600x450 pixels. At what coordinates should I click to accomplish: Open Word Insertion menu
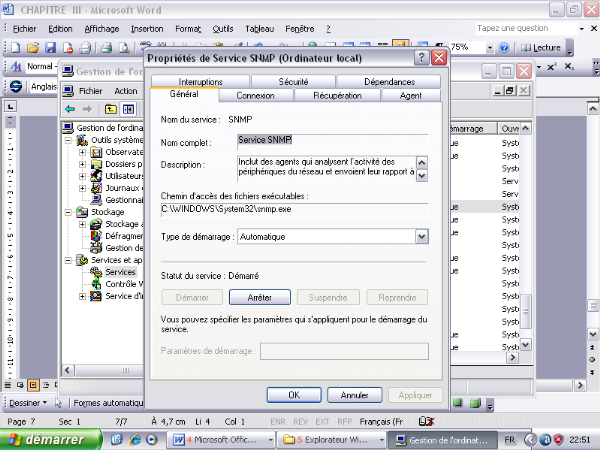[147, 29]
